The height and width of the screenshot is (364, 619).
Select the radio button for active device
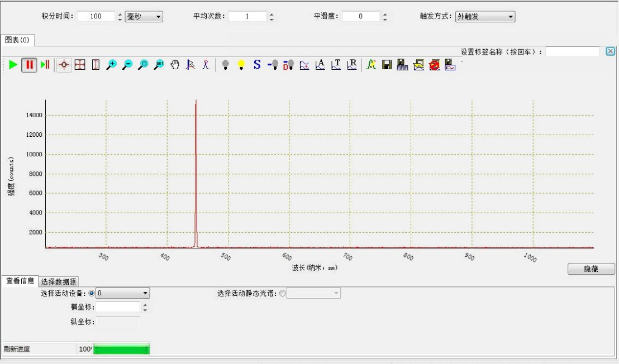click(92, 293)
